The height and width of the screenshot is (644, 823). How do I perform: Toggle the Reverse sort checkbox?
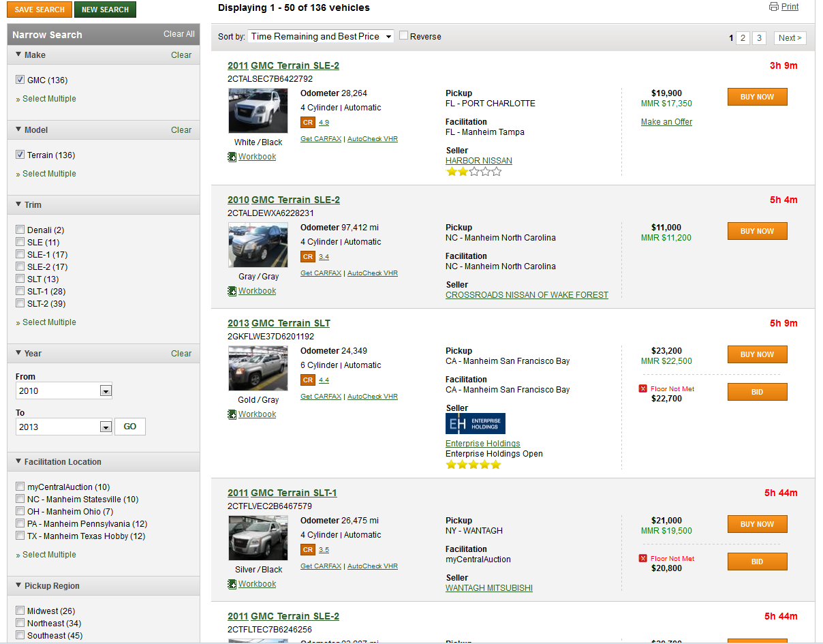pos(404,35)
